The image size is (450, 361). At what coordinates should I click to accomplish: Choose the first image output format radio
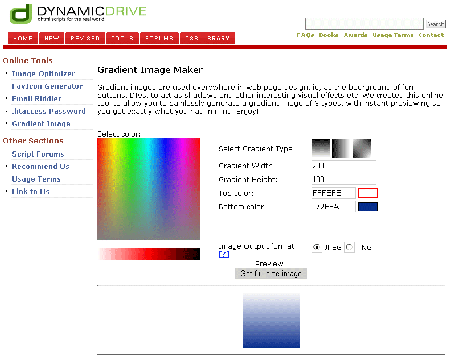click(316, 247)
